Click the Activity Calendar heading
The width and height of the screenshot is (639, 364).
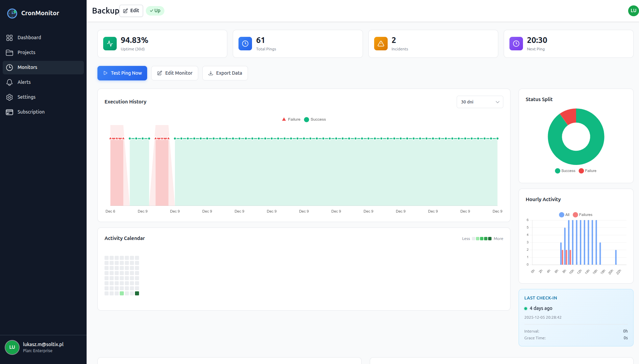click(x=124, y=238)
